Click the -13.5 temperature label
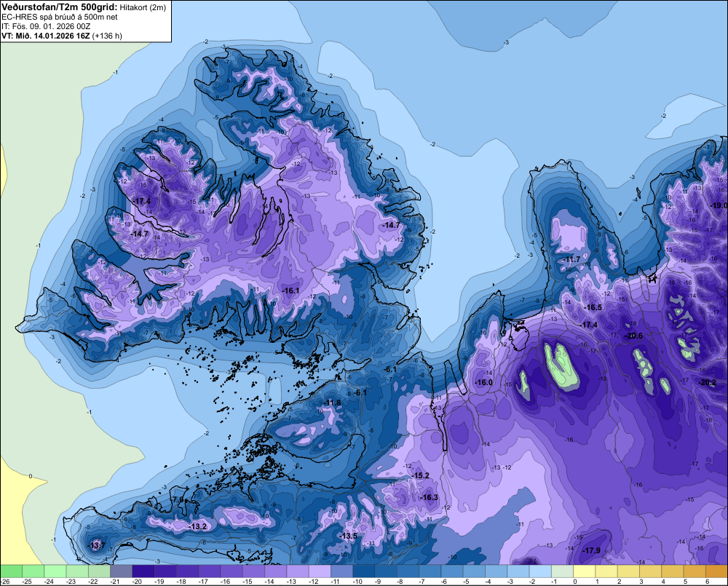Image resolution: width=728 pixels, height=586 pixels. pos(349,536)
